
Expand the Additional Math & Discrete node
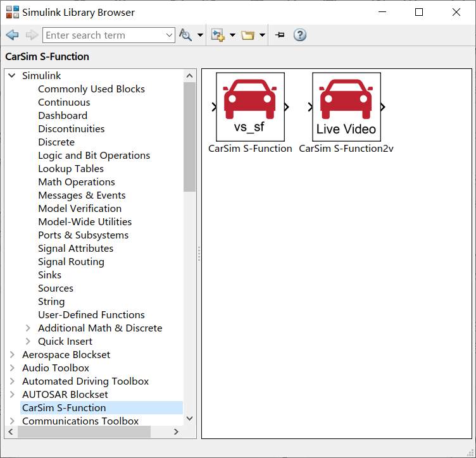(28, 328)
